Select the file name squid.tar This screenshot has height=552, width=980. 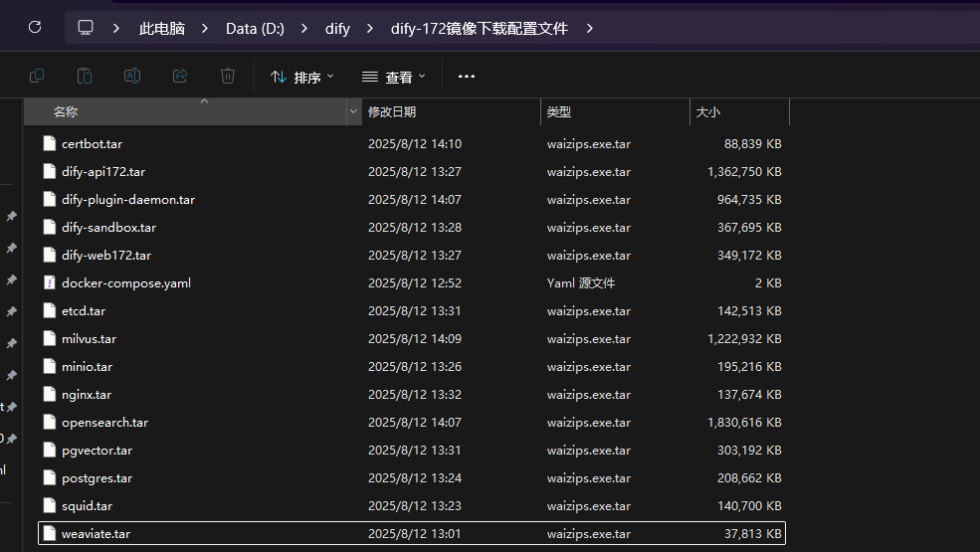click(87, 505)
